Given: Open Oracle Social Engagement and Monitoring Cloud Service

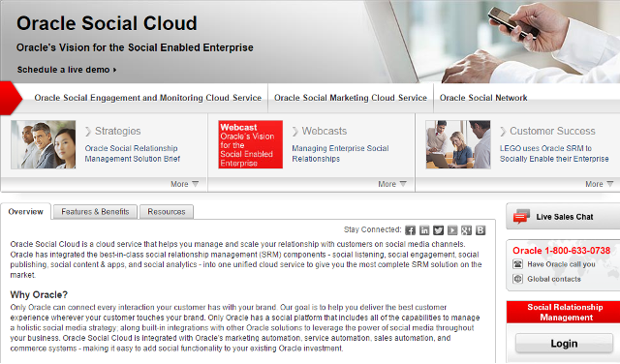Looking at the screenshot, I should pyautogui.click(x=148, y=98).
